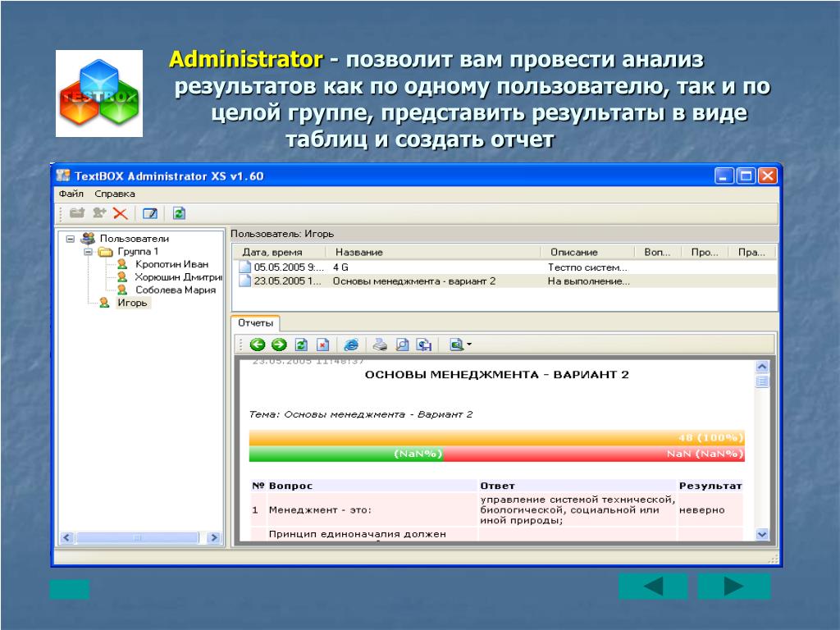
Task: Print the report with the printer icon
Action: (x=380, y=345)
